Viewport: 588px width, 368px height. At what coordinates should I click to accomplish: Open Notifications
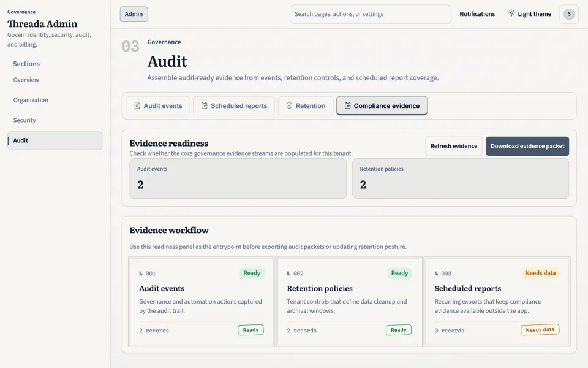click(477, 14)
